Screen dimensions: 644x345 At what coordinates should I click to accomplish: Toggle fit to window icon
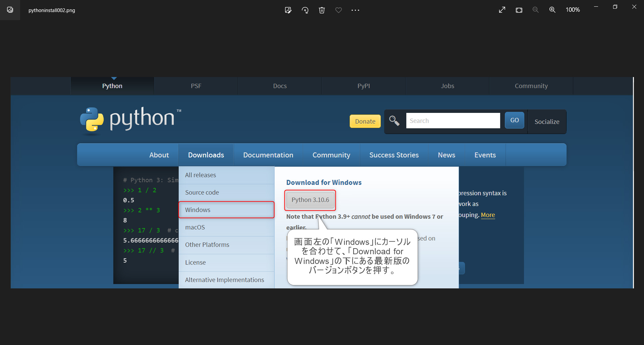519,10
